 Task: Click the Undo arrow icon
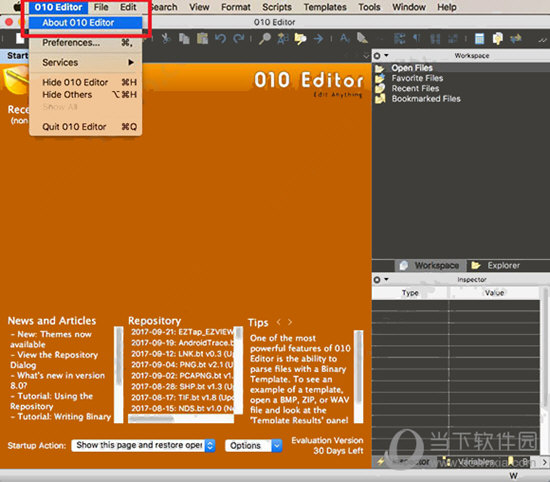pyautogui.click(x=220, y=38)
